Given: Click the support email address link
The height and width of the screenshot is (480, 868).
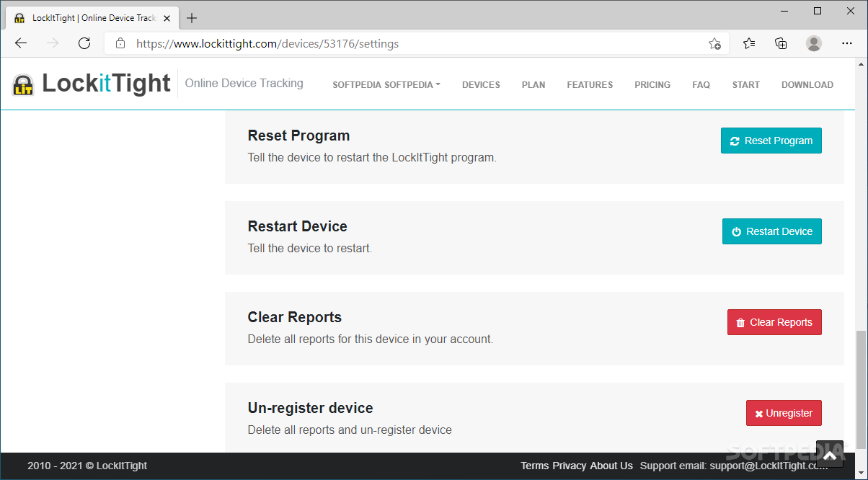Looking at the screenshot, I should click(x=769, y=466).
